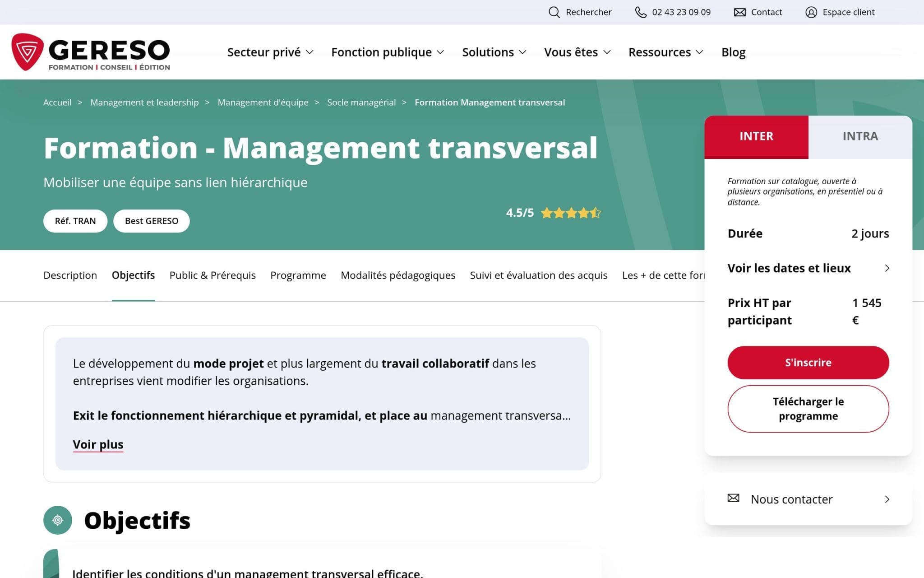Click the 1 545 € price value
This screenshot has height=578, width=924.
click(x=867, y=312)
